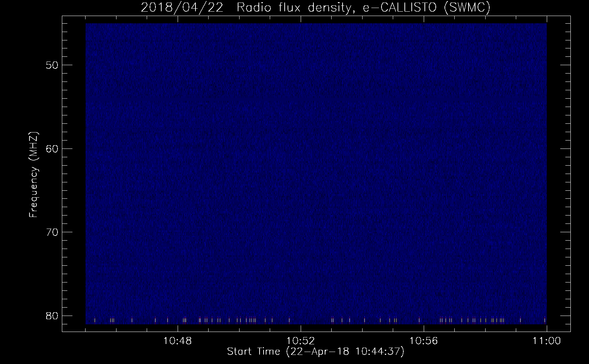The width and height of the screenshot is (589, 364).
Task: Click the "Frequency (MHZ)" y-axis label
Action: pos(33,174)
